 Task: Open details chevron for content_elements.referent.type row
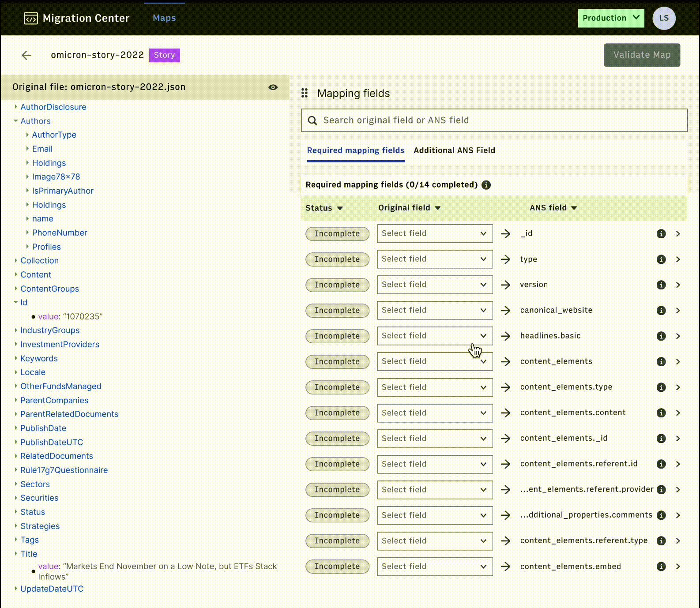(x=678, y=540)
